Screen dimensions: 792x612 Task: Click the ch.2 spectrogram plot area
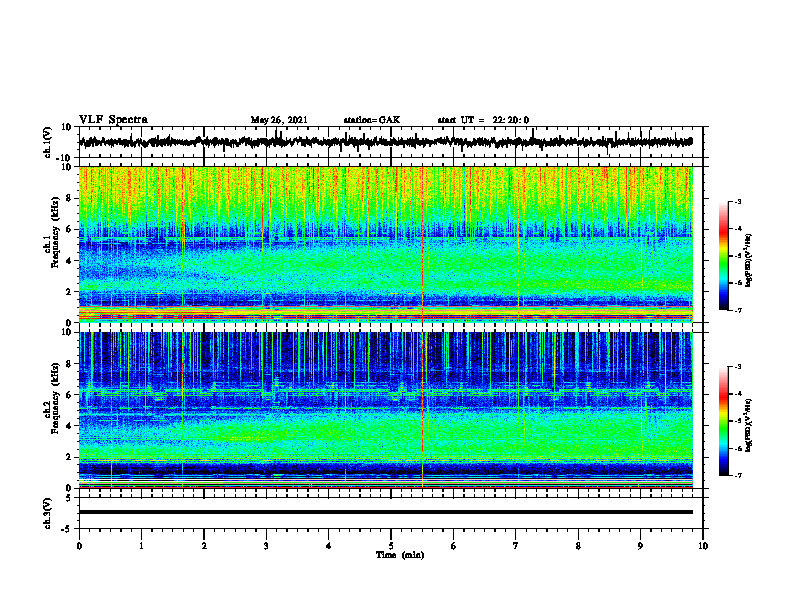pos(386,410)
